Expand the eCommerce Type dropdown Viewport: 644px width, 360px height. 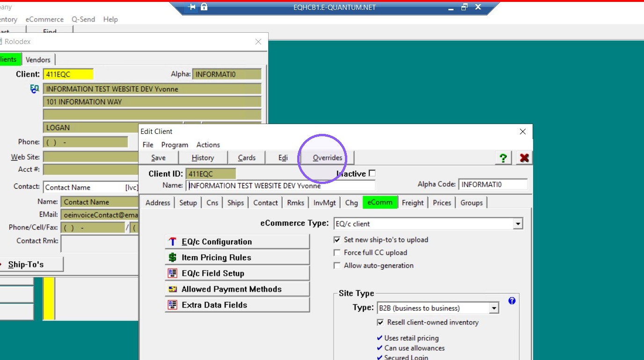pos(518,224)
